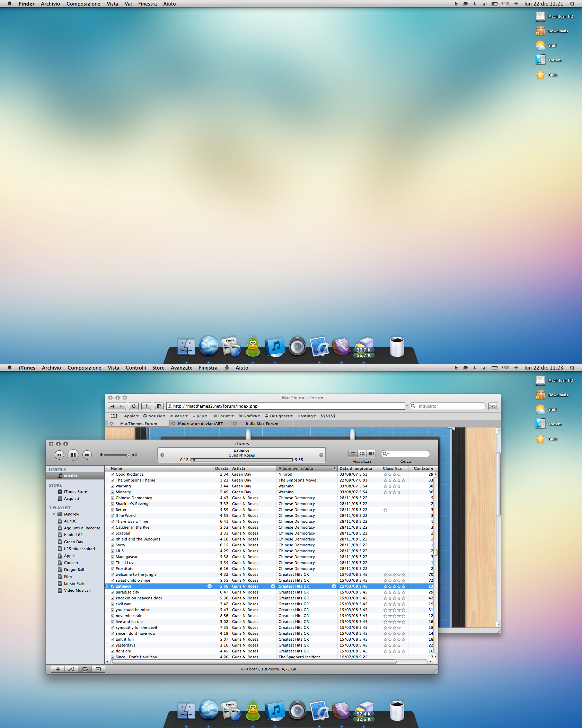The image size is (582, 728).
Task: Toggle repeat in iTunes bottom bar
Action: (x=85, y=669)
